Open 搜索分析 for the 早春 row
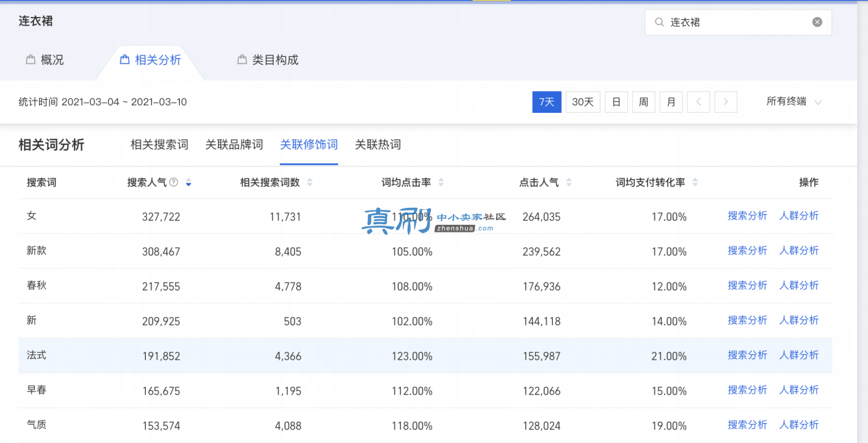This screenshot has height=443, width=868. coord(747,390)
